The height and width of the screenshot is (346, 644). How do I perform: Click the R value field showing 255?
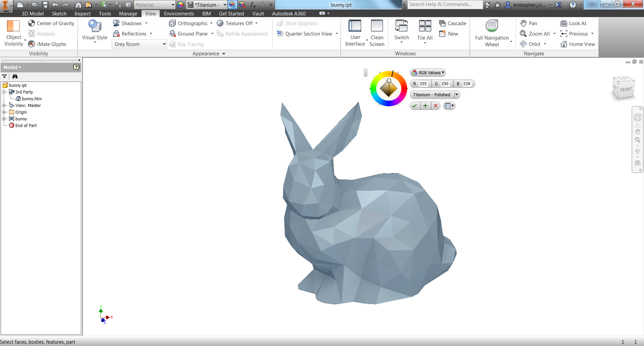tap(423, 84)
